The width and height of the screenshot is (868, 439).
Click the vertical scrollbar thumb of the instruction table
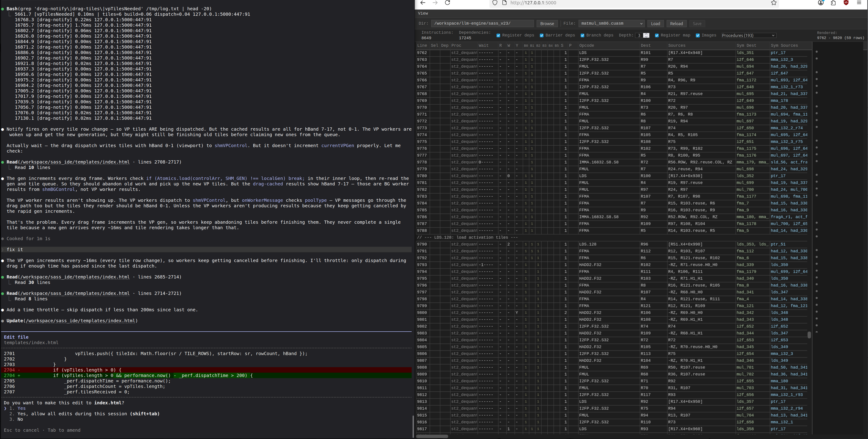(x=809, y=335)
